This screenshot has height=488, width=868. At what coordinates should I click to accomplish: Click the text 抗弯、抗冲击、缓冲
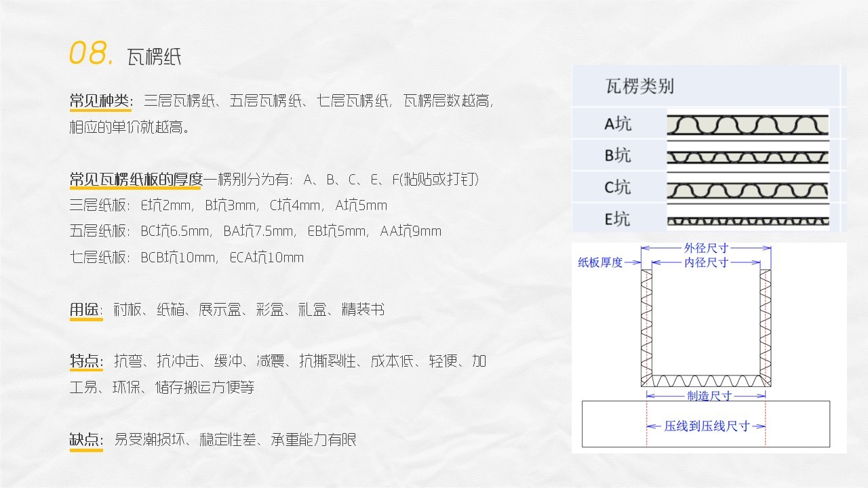(x=179, y=361)
